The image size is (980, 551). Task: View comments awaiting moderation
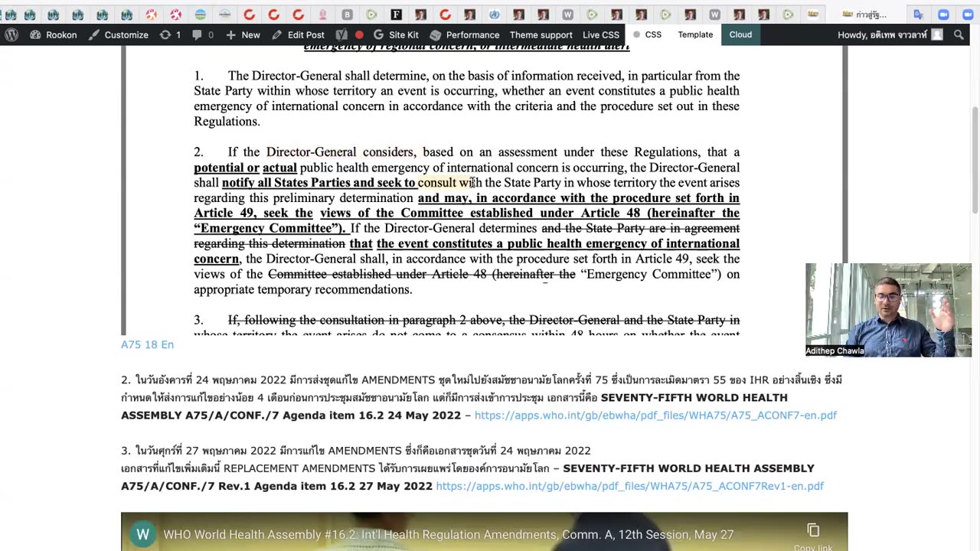coord(203,34)
